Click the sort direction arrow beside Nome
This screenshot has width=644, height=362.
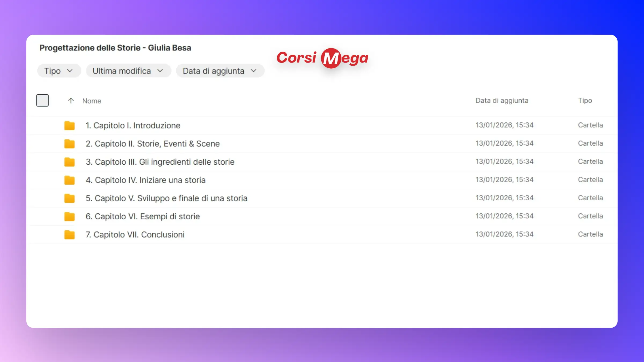(71, 101)
